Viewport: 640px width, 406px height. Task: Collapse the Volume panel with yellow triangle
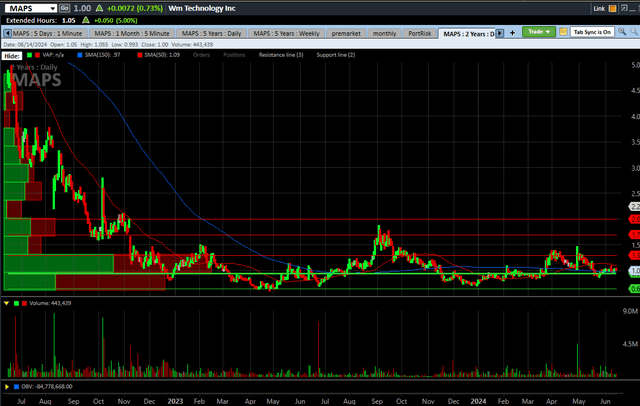coord(7,301)
